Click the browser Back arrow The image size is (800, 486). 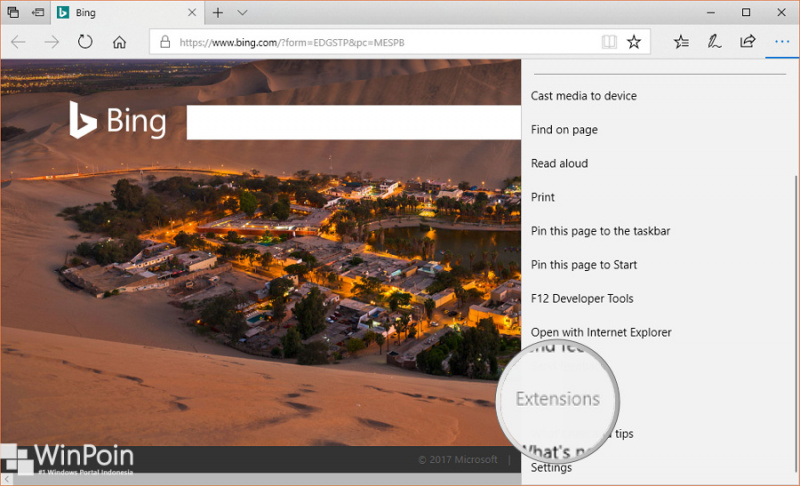pyautogui.click(x=18, y=42)
